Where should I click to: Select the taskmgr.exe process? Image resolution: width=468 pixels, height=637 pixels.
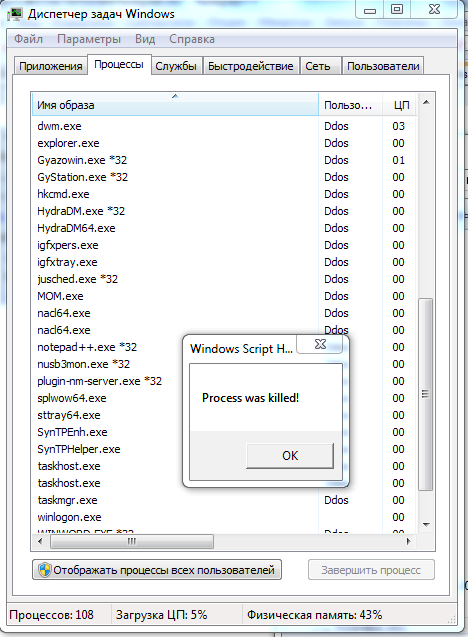pos(224,500)
